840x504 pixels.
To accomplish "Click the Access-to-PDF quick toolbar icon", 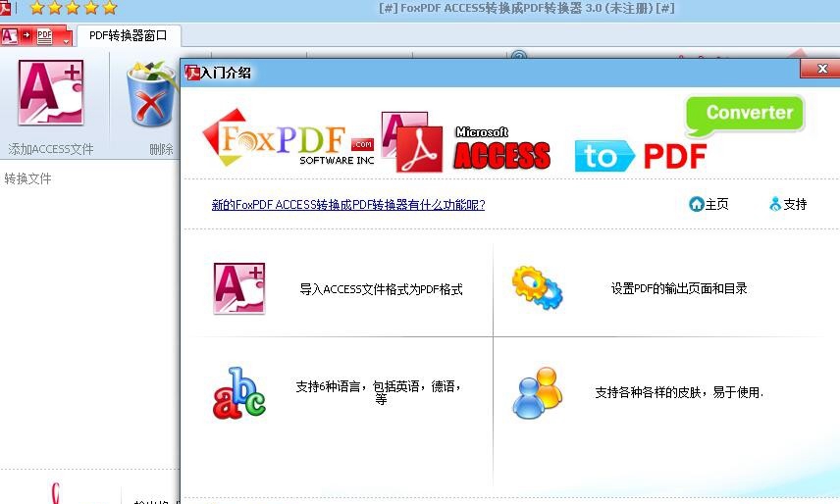I will coord(27,36).
